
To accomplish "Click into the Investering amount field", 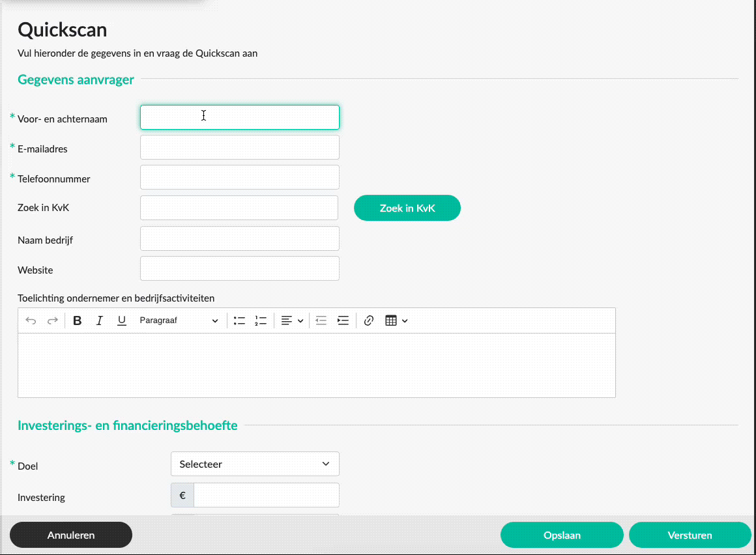I will (266, 495).
